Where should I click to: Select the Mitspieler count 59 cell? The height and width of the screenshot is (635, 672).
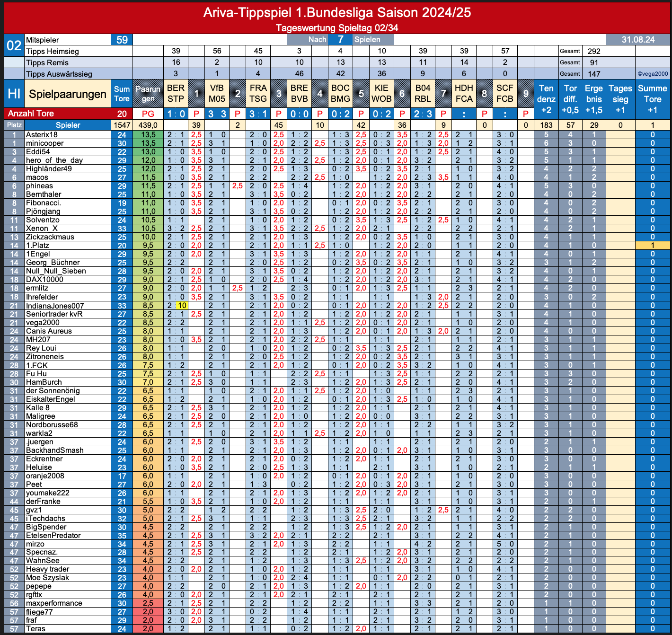coord(122,40)
